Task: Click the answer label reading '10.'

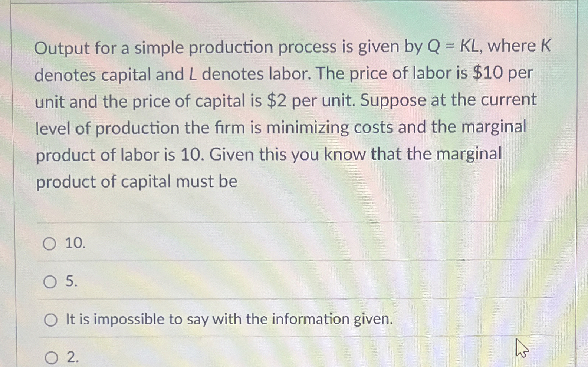Action: click(75, 244)
